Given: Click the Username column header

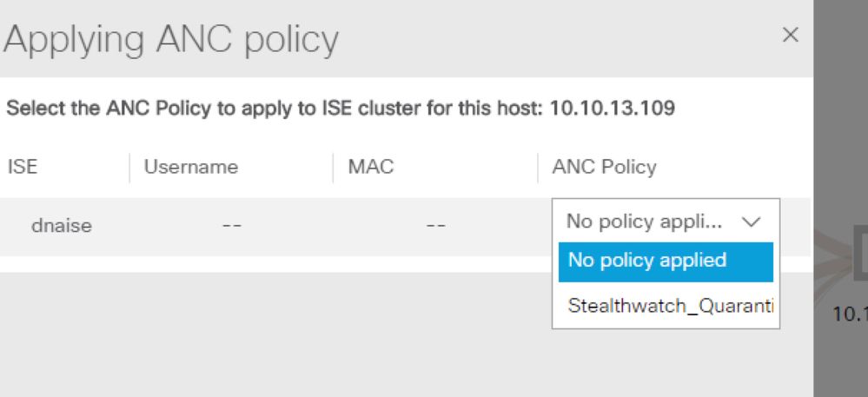Looking at the screenshot, I should (191, 167).
